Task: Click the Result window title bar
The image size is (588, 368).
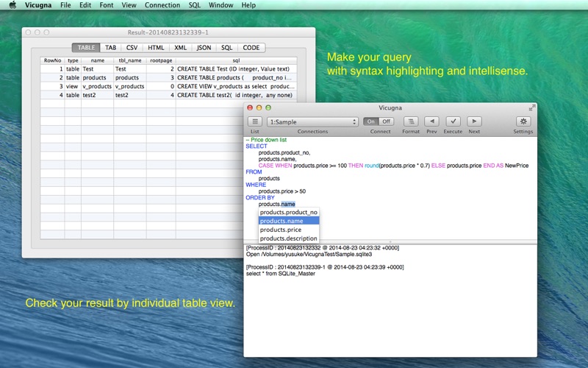Action: (168, 32)
